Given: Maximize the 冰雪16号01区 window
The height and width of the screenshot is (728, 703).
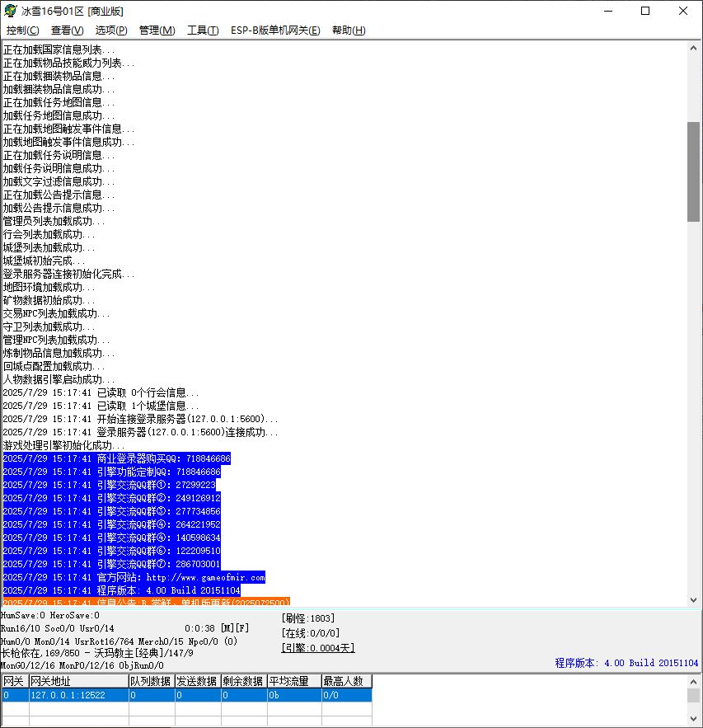Looking at the screenshot, I should click(645, 11).
